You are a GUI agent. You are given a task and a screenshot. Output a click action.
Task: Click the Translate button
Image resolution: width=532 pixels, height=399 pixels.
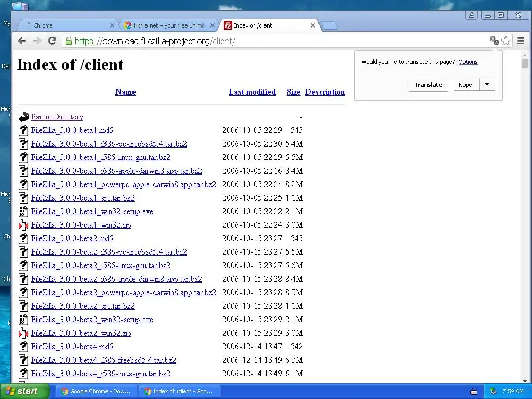coord(428,85)
